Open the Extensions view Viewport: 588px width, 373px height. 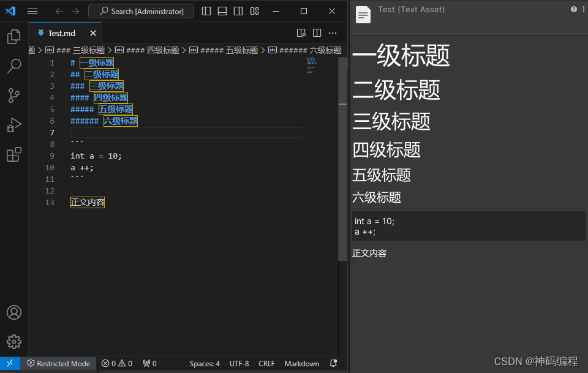14,154
